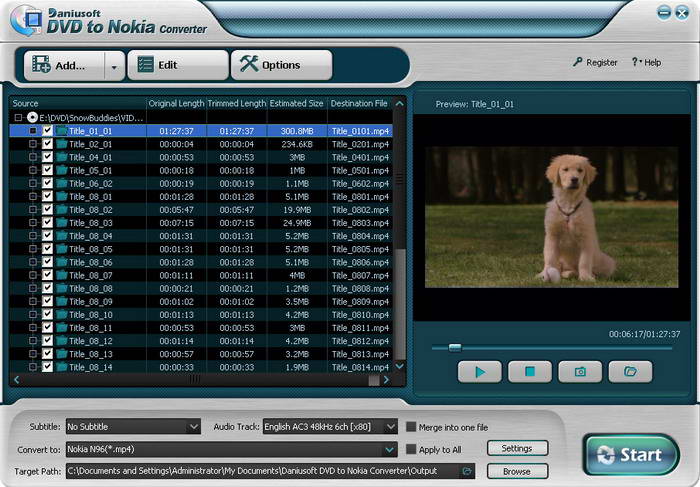The width and height of the screenshot is (700, 487).
Task: Click the Settings button
Action: pos(517,448)
